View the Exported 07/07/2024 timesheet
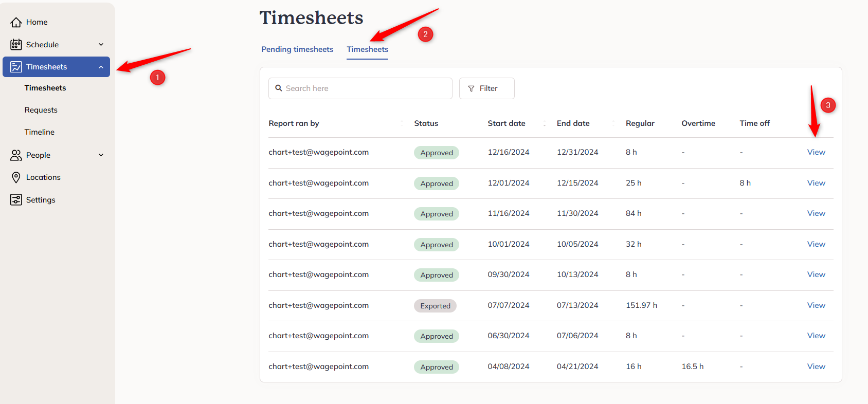 816,305
